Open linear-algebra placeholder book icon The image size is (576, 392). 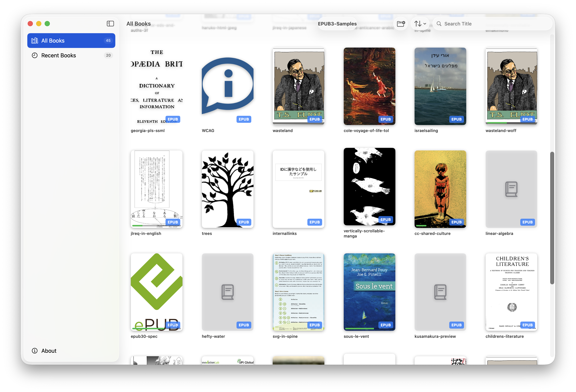pos(511,189)
